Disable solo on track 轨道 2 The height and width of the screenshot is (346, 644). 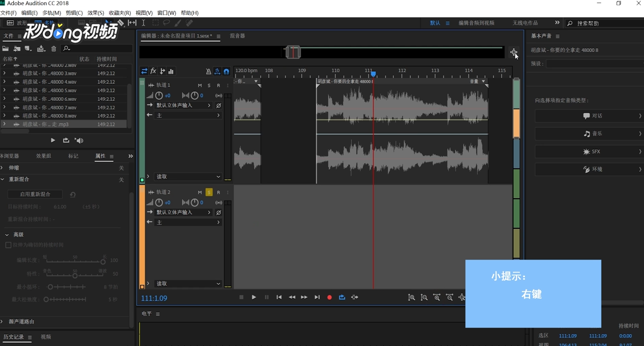click(x=209, y=192)
